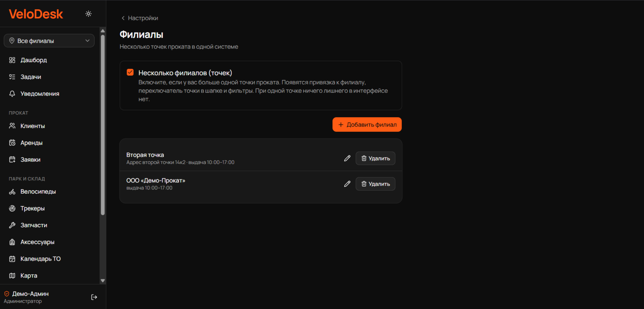The image size is (644, 309).
Task: Uncheck the Несколько филиалов (точек) checkbox
Action: [130, 72]
